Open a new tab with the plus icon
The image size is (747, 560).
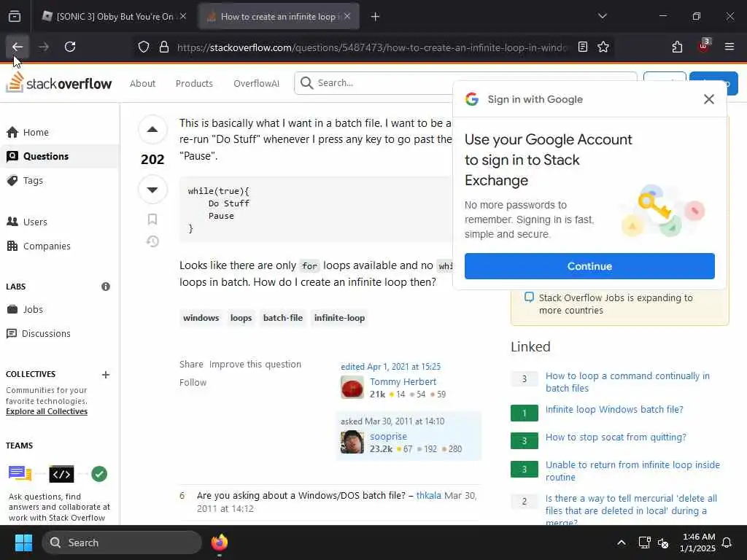(x=376, y=17)
